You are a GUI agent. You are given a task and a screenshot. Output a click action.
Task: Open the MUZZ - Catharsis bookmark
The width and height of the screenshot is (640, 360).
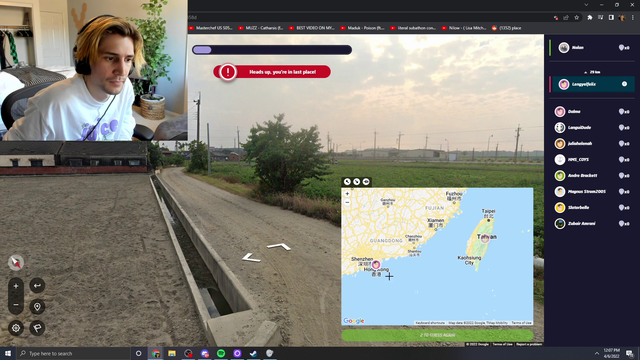pyautogui.click(x=260, y=28)
